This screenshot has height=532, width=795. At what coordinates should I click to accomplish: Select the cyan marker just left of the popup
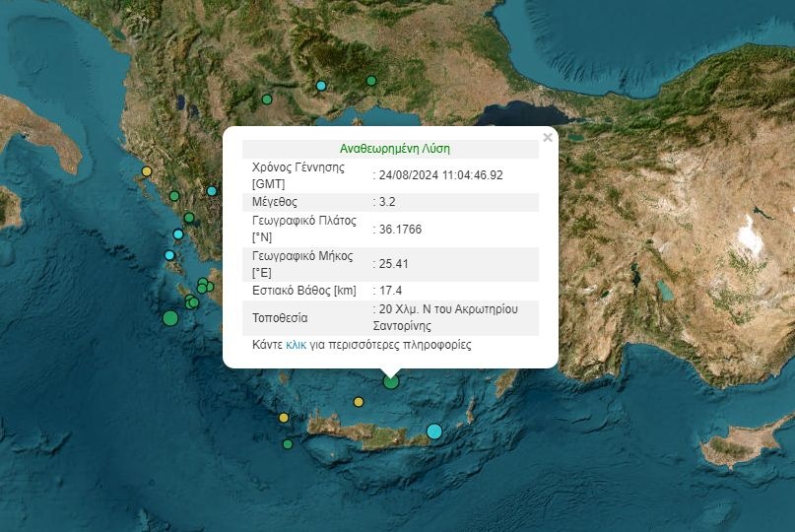(x=212, y=191)
